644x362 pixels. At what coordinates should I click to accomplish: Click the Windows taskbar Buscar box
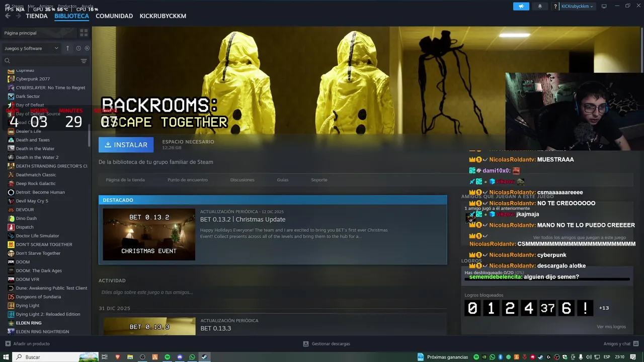pyautogui.click(x=55, y=357)
